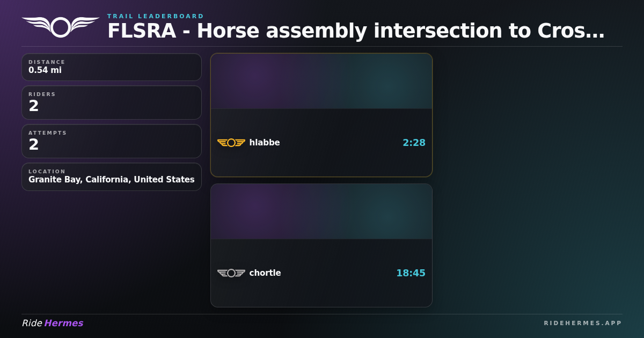This screenshot has height=338, width=644.
Task: Click the gold winged badge beside hlabbe
Action: pyautogui.click(x=231, y=143)
